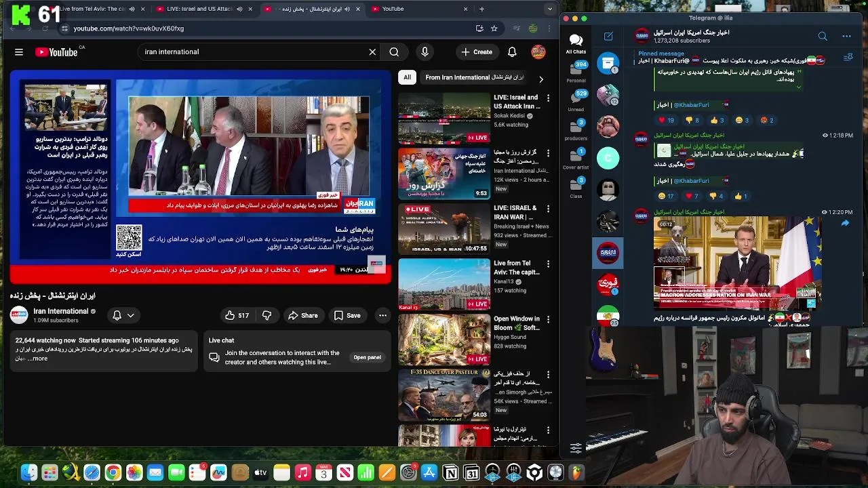The height and width of the screenshot is (488, 868).
Task: Mute the 'Live from Tel Aviv' tab audio
Action: [132, 9]
